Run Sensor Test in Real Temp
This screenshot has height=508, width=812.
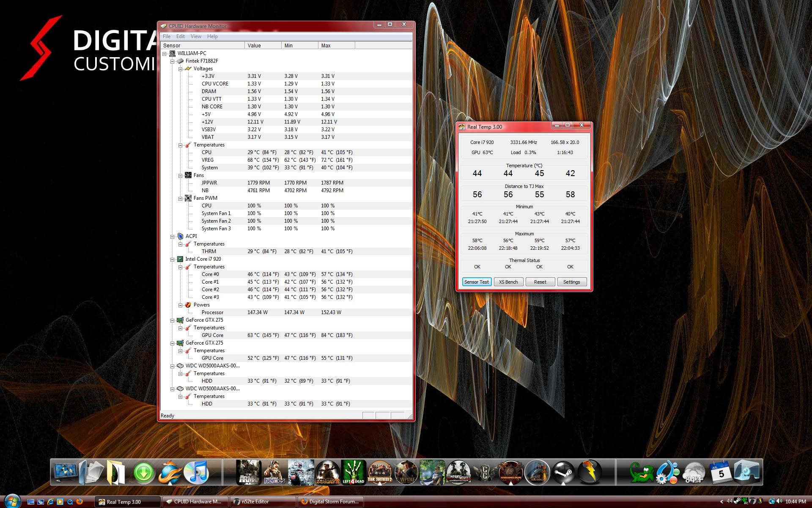477,282
